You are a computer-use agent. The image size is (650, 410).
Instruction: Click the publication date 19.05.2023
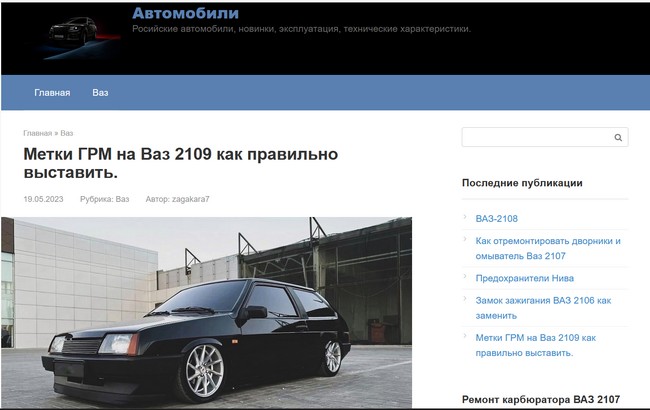pyautogui.click(x=44, y=199)
